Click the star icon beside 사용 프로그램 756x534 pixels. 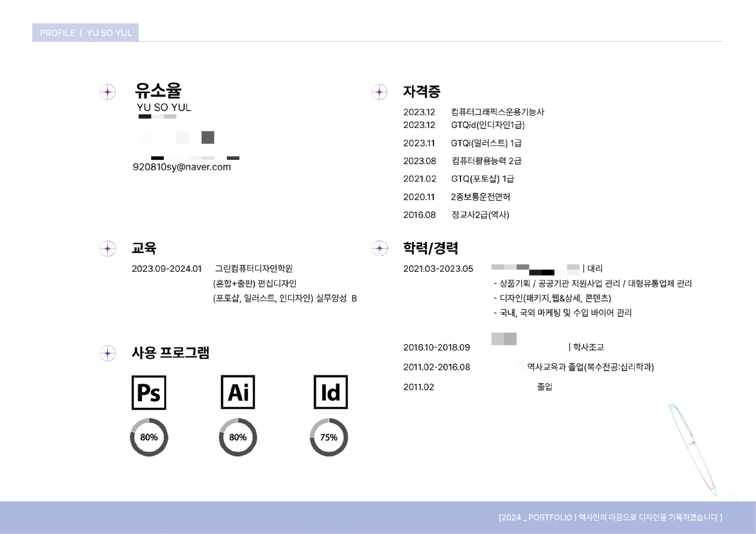pos(108,353)
